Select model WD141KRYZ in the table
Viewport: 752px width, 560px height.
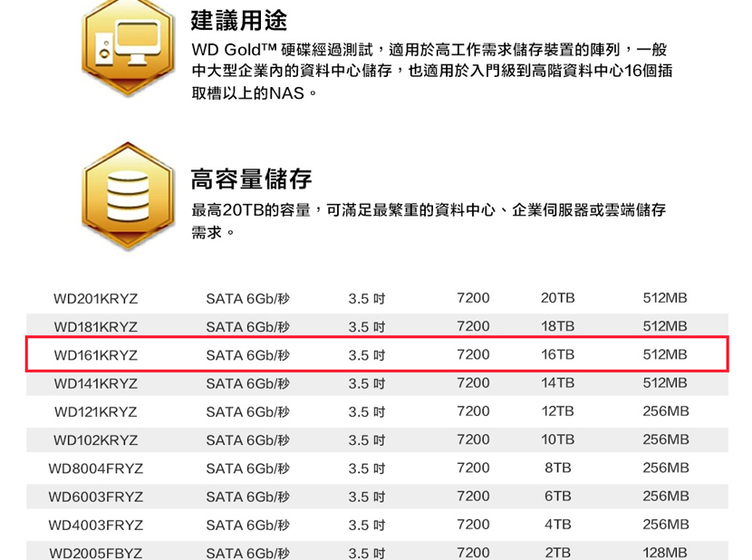pyautogui.click(x=95, y=383)
